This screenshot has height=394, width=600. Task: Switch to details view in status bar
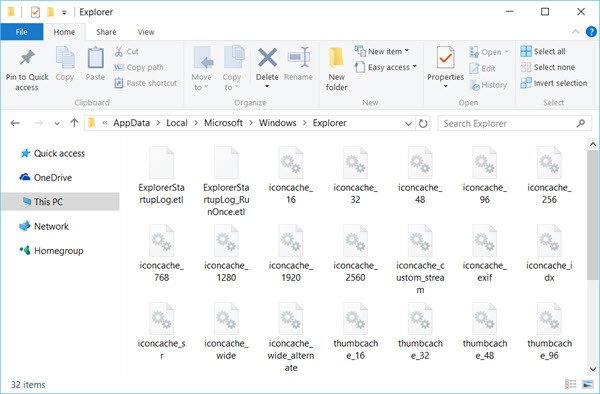[571, 384]
